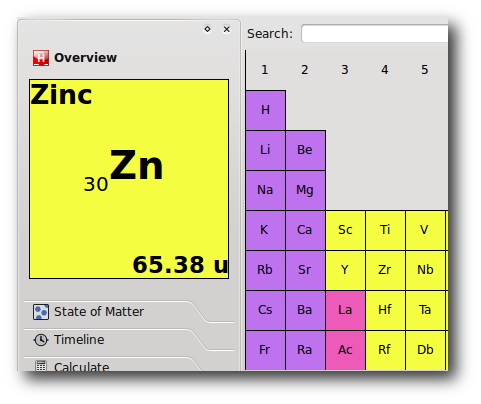Select Beryllium (Be) element cell

tap(305, 150)
